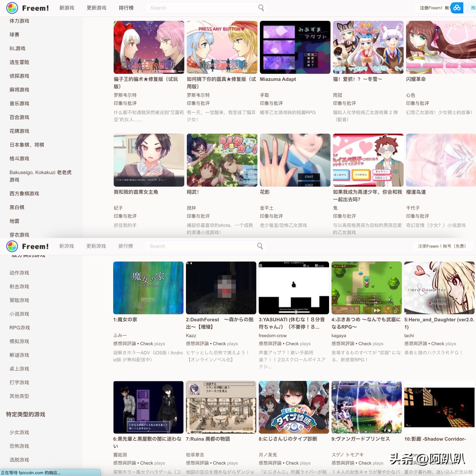Open YASUHATI game thumbnail
Screen dimensions: 476x476
(294, 288)
